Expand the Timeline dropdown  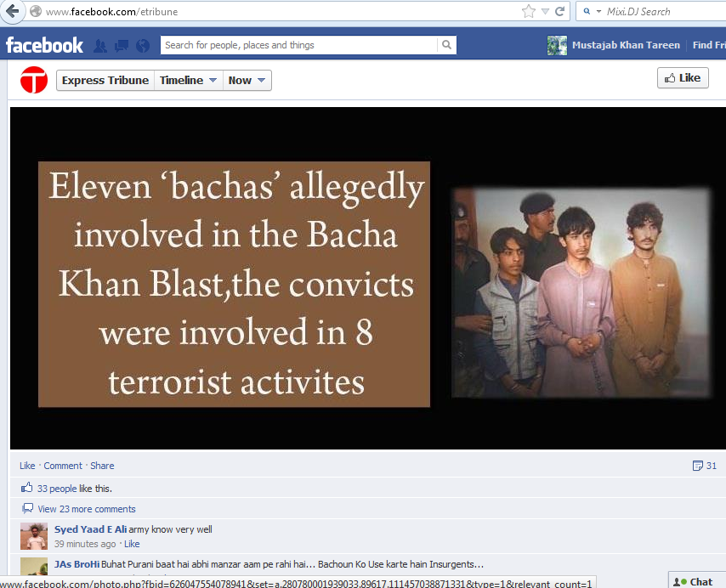[x=189, y=80]
